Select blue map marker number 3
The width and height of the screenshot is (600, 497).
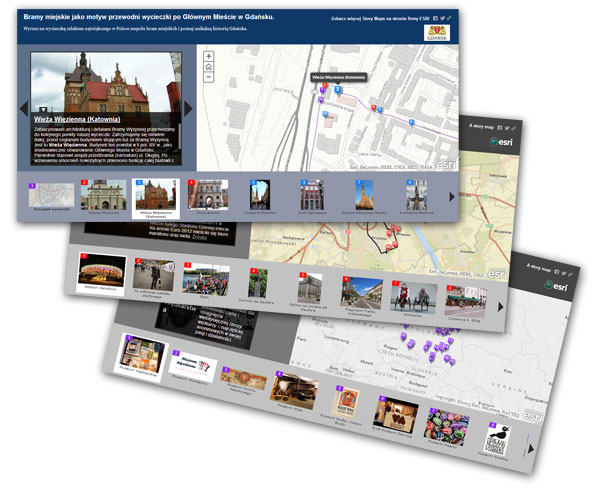338,90
